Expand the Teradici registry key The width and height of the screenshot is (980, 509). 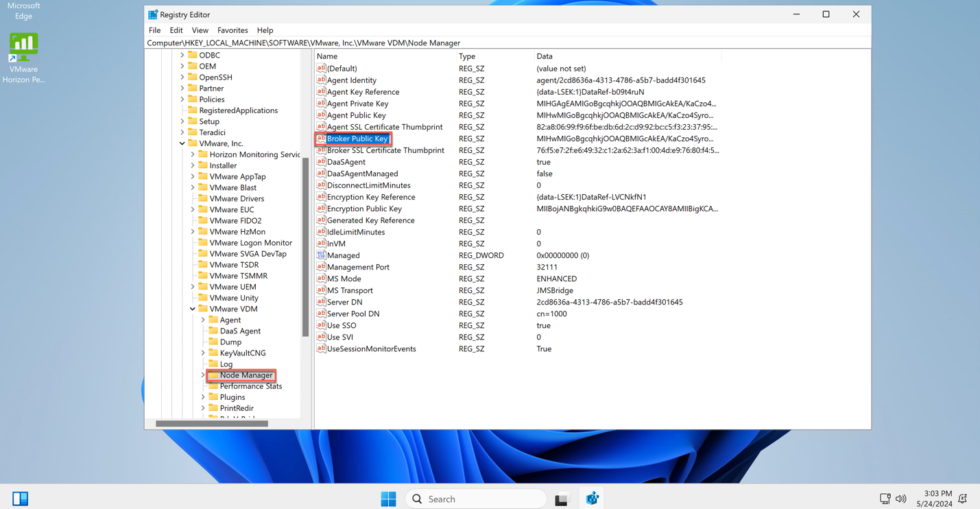pos(182,132)
